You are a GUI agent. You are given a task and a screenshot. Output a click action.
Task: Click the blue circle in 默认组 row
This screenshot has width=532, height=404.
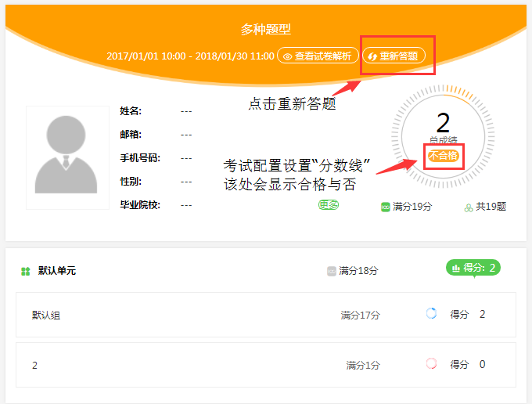click(431, 313)
